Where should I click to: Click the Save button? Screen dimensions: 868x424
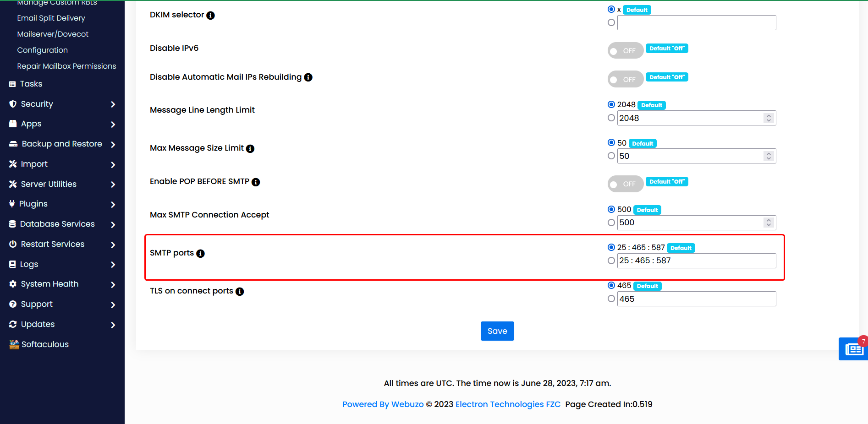(x=497, y=331)
